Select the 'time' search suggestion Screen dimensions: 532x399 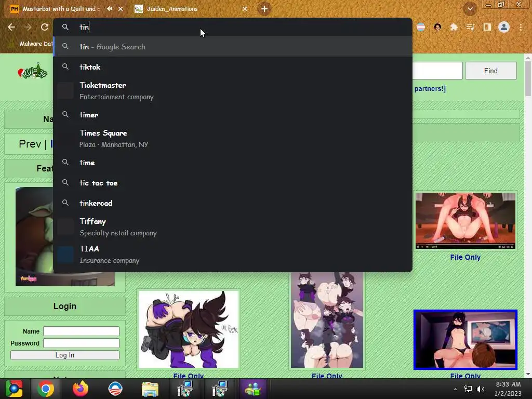click(233, 163)
